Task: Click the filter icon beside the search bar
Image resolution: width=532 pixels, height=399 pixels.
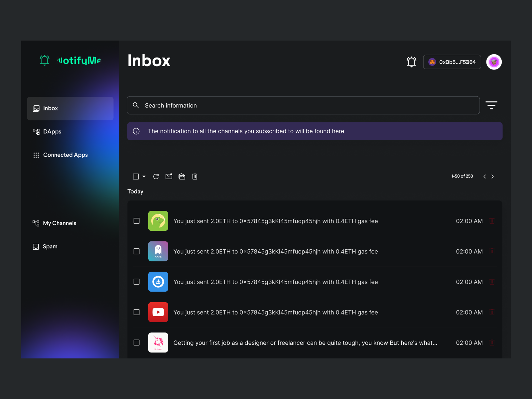Action: coord(491,105)
